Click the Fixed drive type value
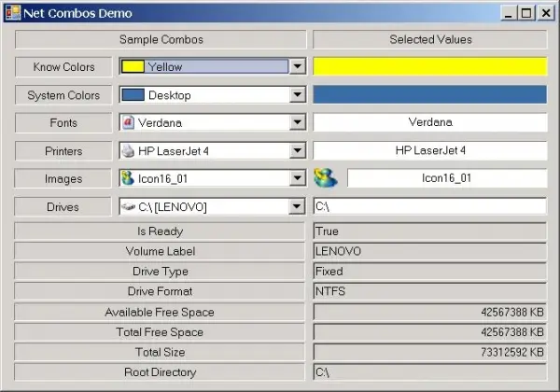This screenshot has height=392, width=560. tap(430, 272)
